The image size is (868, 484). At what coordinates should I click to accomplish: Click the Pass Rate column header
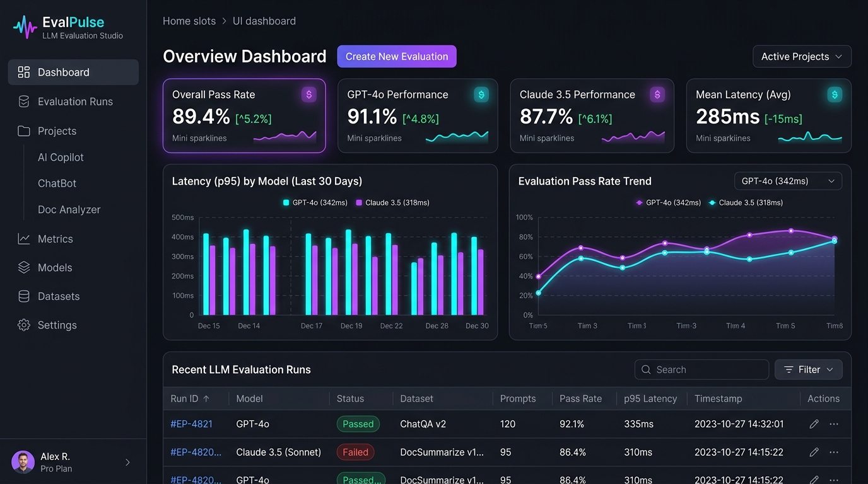(x=580, y=399)
